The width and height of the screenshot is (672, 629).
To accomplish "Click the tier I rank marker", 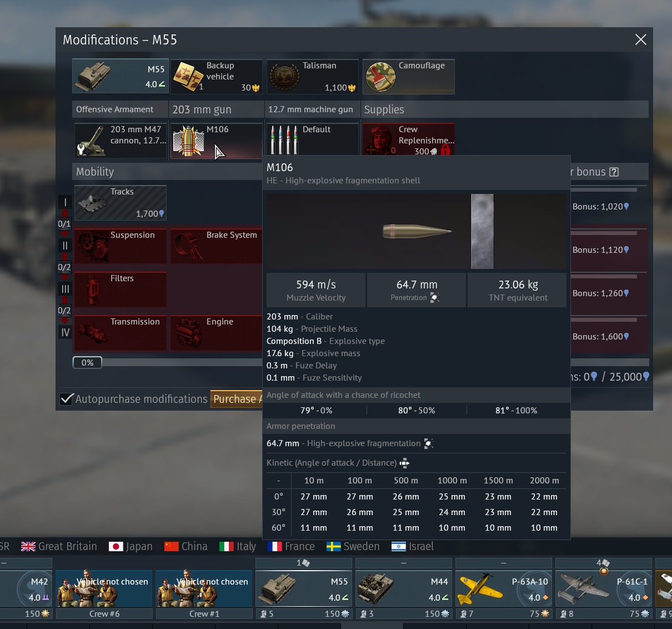I will [65, 202].
